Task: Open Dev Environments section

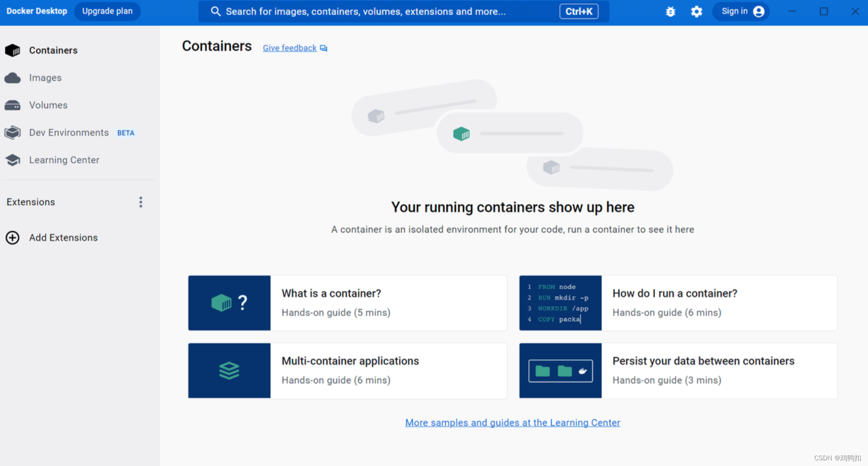Action: [69, 132]
